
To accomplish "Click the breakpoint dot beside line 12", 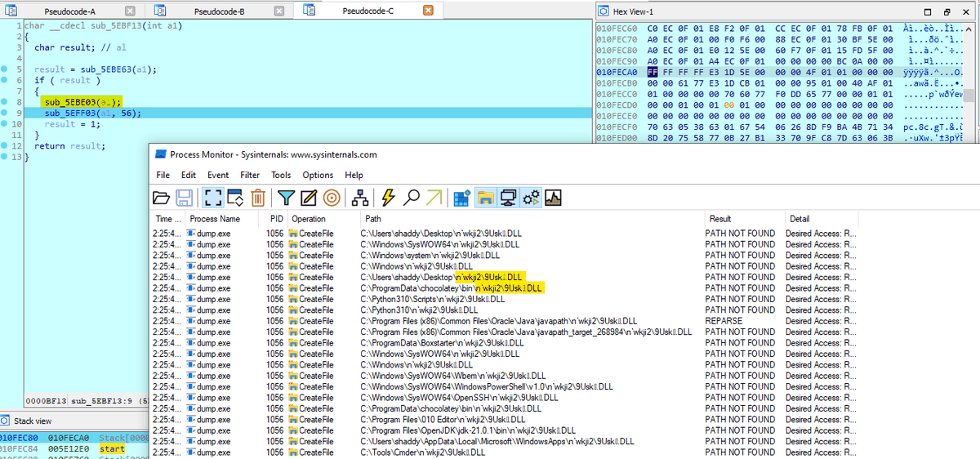I will point(6,145).
